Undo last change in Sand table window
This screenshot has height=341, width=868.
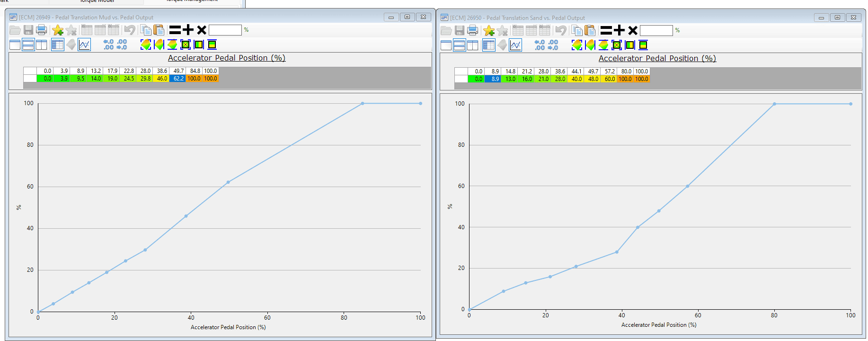click(561, 31)
